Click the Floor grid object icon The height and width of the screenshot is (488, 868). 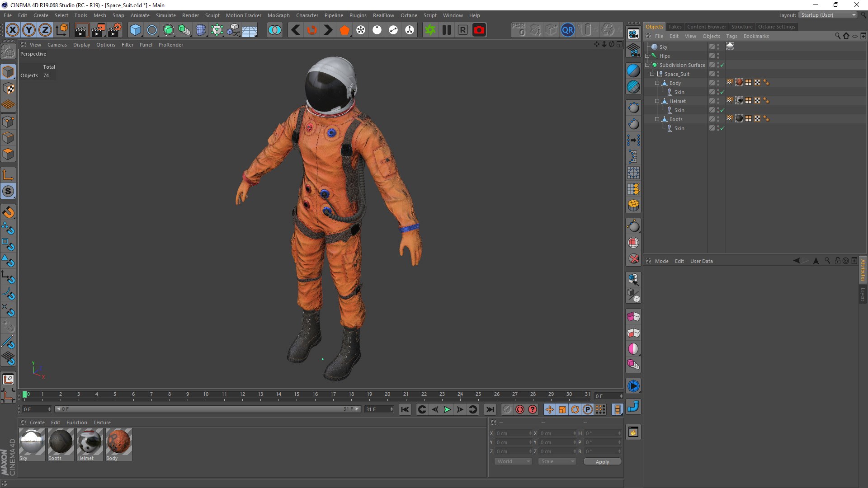pyautogui.click(x=249, y=30)
